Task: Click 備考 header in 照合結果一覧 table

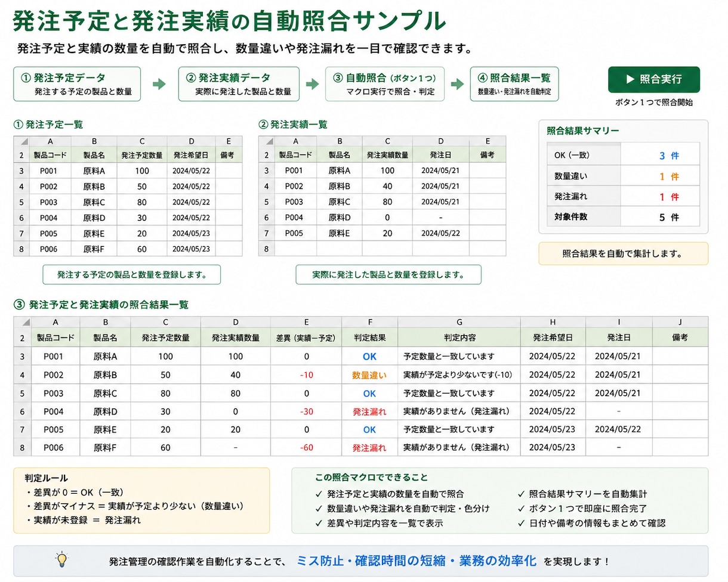Action: [680, 338]
